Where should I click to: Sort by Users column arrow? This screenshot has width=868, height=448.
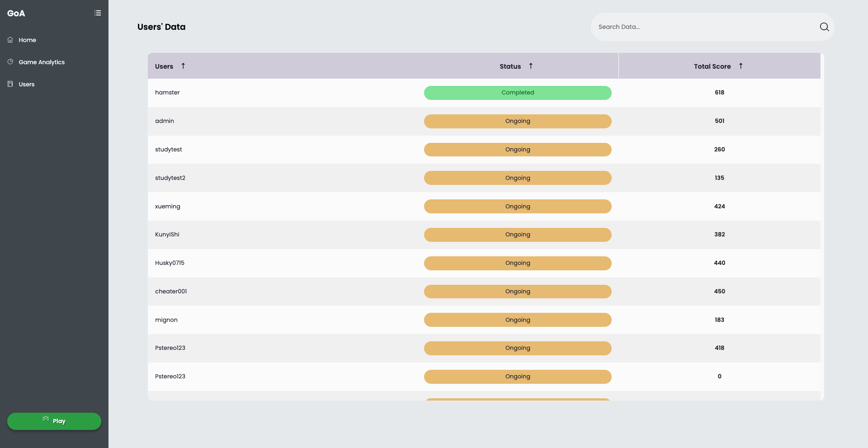tap(183, 66)
